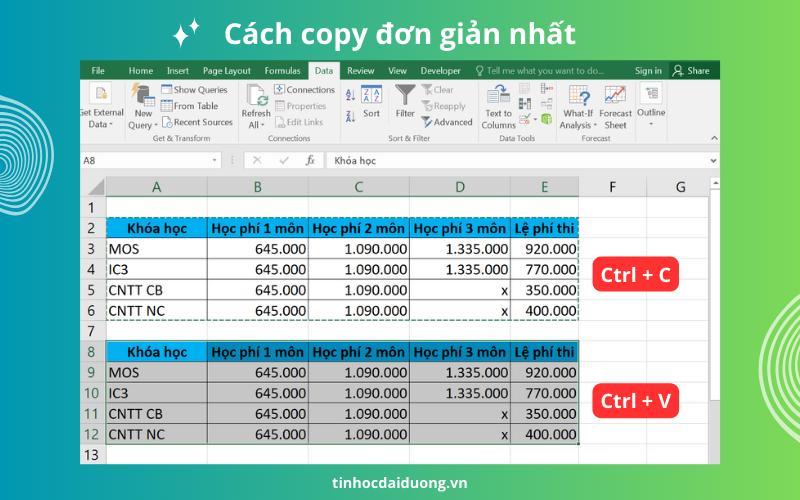
Task: Open Get External Data dropdown
Action: point(101,106)
